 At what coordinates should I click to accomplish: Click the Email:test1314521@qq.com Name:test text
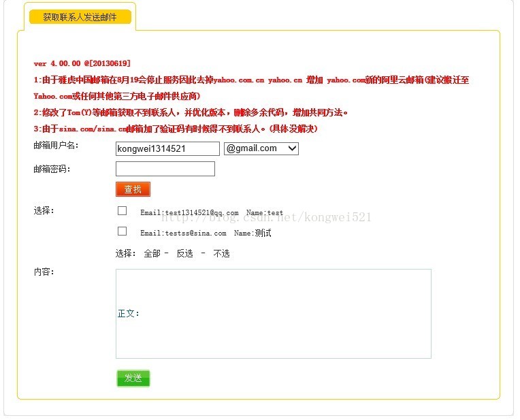pos(212,212)
